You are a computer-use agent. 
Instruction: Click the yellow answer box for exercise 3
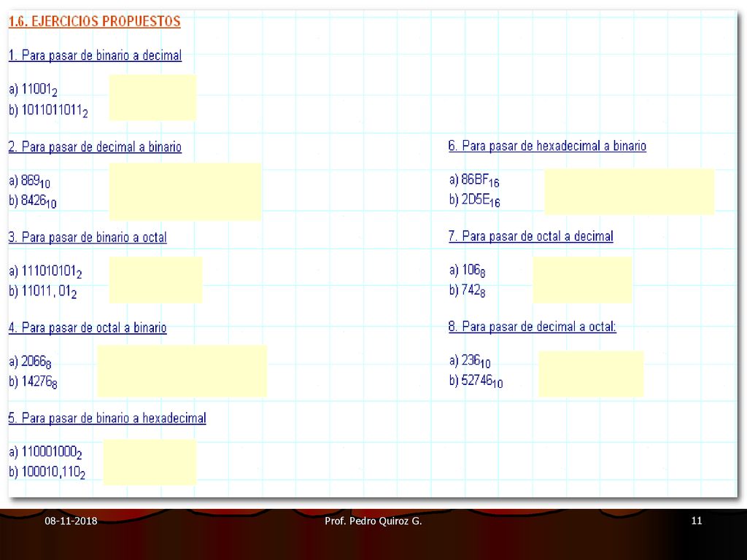coord(156,280)
